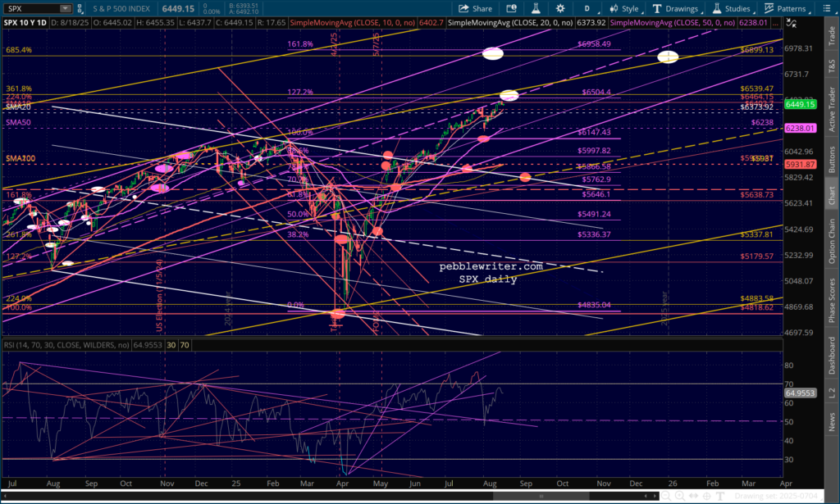This screenshot has width=840, height=504.
Task: Select the crosshair cursor icon
Action: coord(706,496)
